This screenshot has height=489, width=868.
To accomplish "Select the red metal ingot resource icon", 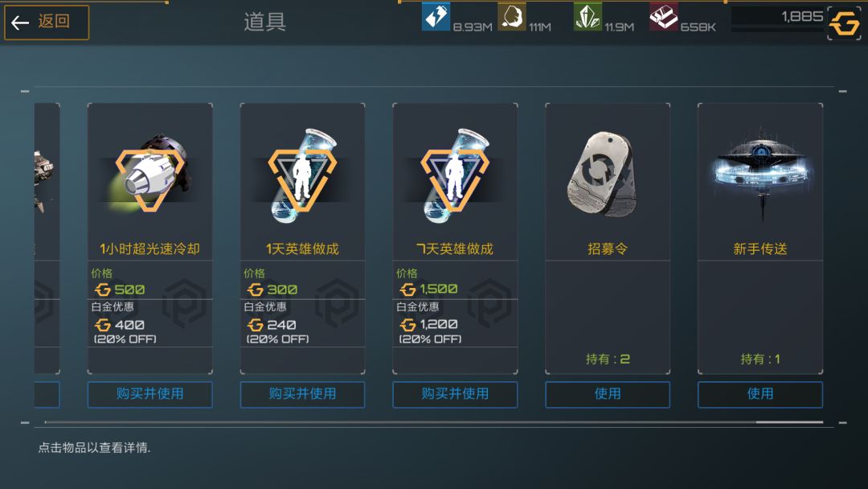I will pos(663,17).
